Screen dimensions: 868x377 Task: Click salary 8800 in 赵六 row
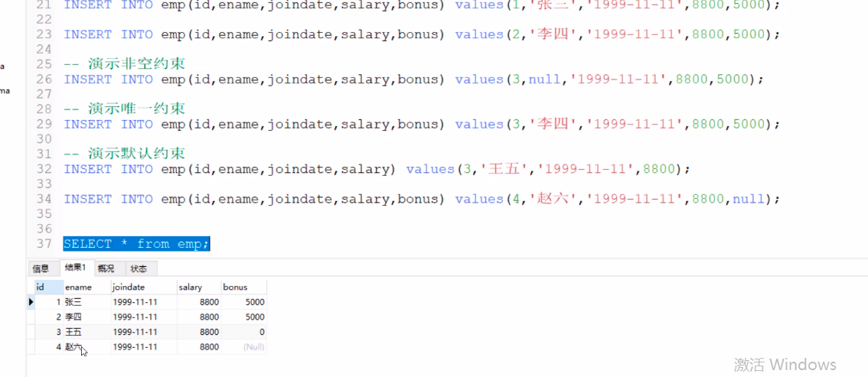pyautogui.click(x=199, y=346)
